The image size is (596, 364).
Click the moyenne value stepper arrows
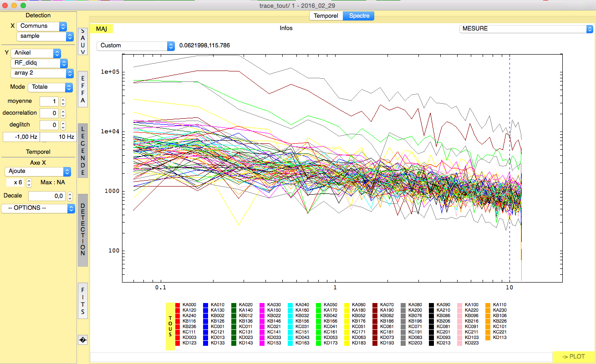point(63,101)
